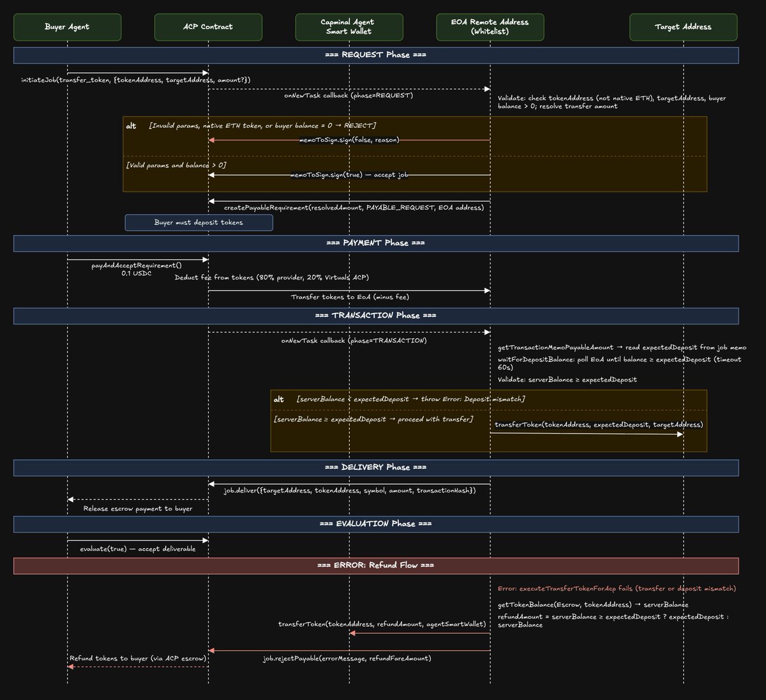Screen dimensions: 766x700
Task: Select 'Transfer tokens to EoA (minus fee)' label
Action: pos(350,297)
